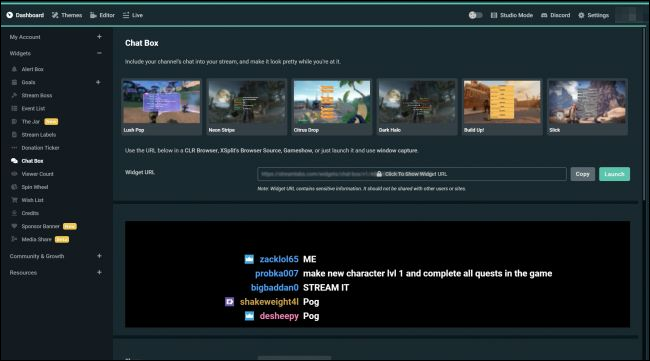Open Alert Box widget page

click(32, 69)
